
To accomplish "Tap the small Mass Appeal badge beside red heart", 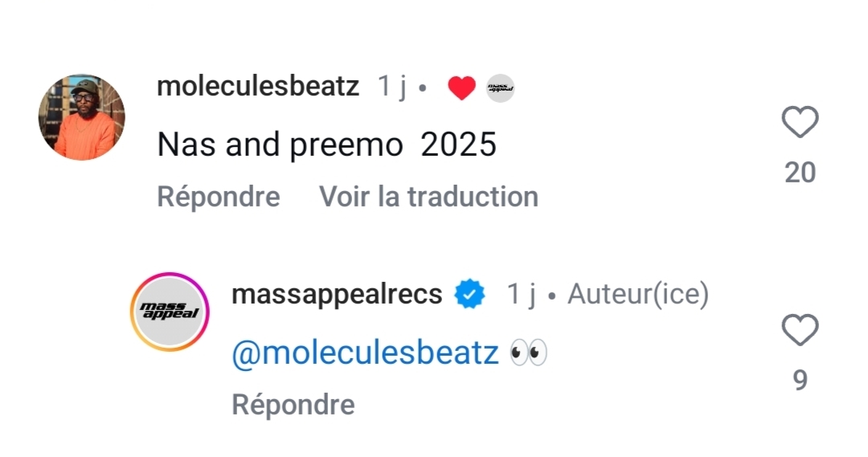I will point(500,88).
